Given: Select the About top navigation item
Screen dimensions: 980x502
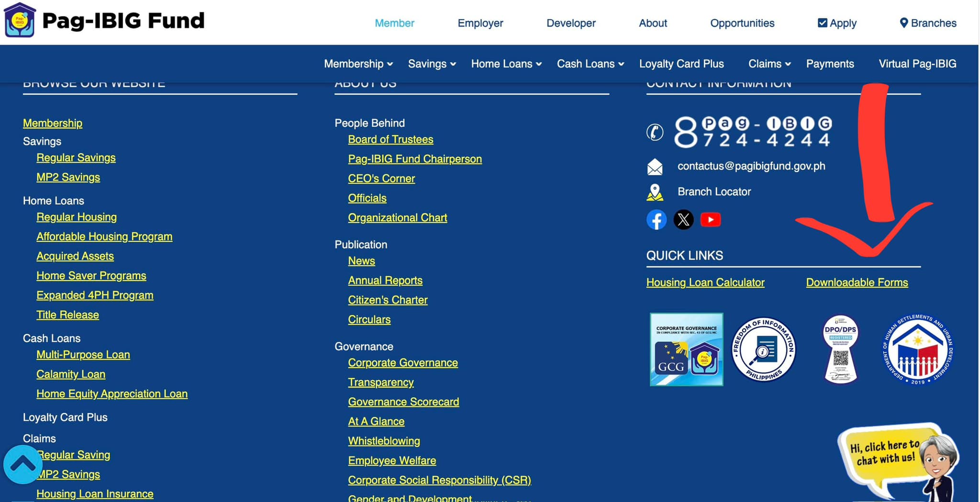Looking at the screenshot, I should pos(653,23).
